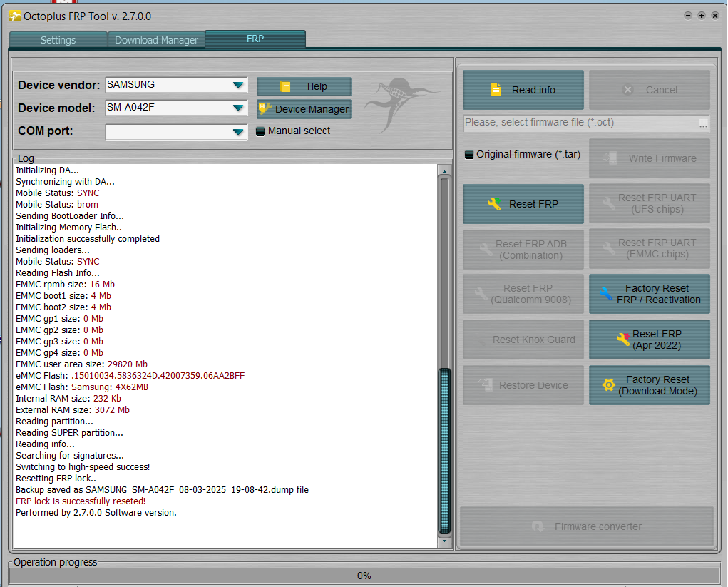Screen dimensions: 728x587
Task: Click the 'EMMC user area size: 29820 Mb' line
Action: [x=81, y=364]
